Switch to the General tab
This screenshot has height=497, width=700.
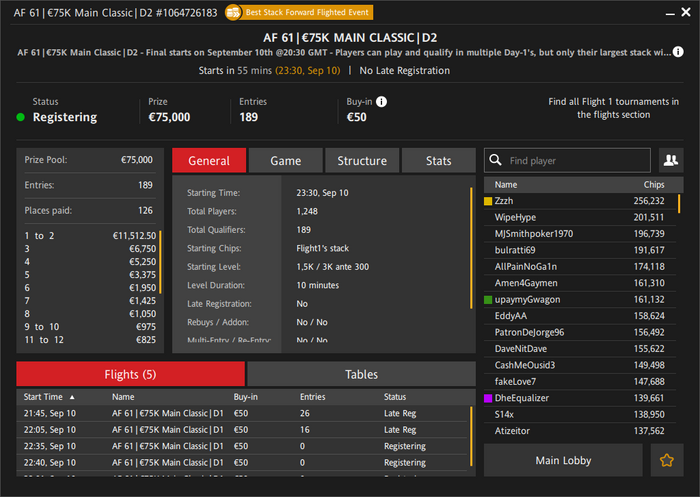click(x=209, y=160)
